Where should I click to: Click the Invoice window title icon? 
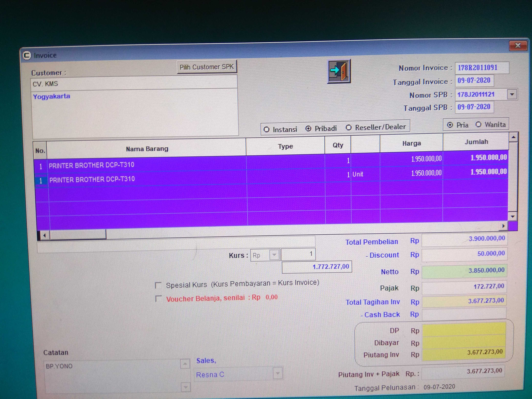pos(27,55)
